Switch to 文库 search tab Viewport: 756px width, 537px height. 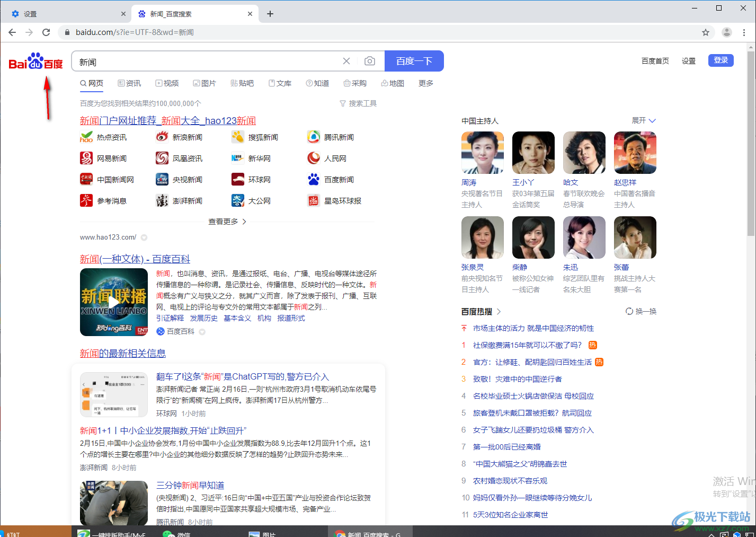tap(280, 83)
